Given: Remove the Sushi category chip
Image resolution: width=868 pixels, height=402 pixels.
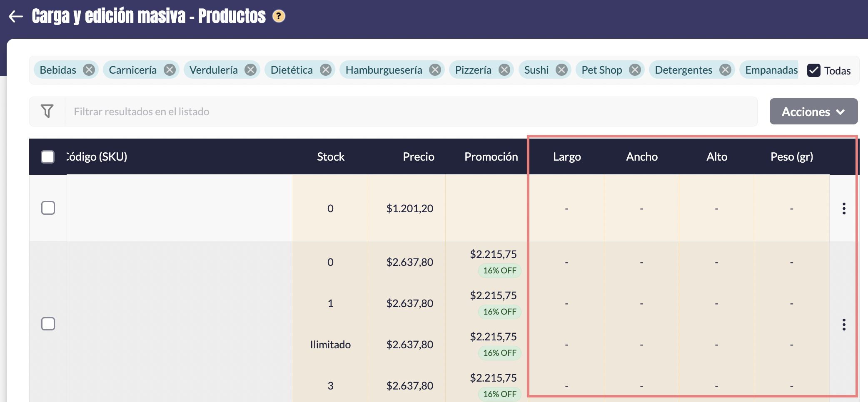Looking at the screenshot, I should click(562, 70).
